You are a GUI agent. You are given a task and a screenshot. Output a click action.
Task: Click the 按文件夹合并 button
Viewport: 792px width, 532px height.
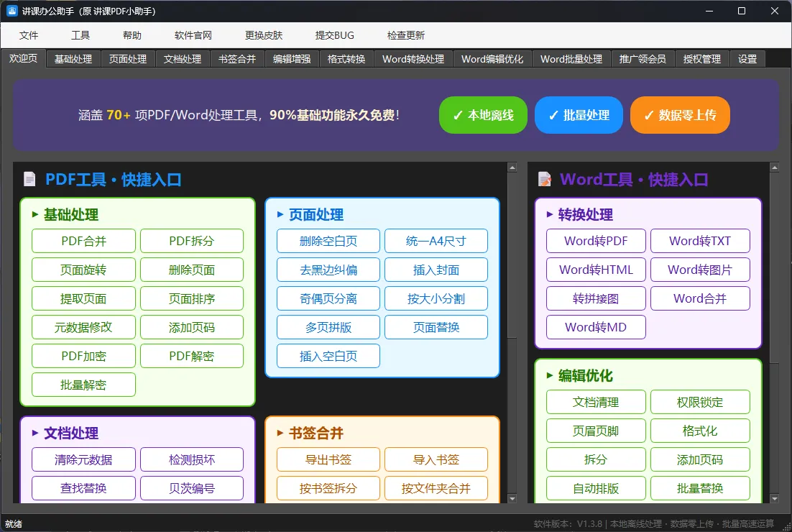436,489
